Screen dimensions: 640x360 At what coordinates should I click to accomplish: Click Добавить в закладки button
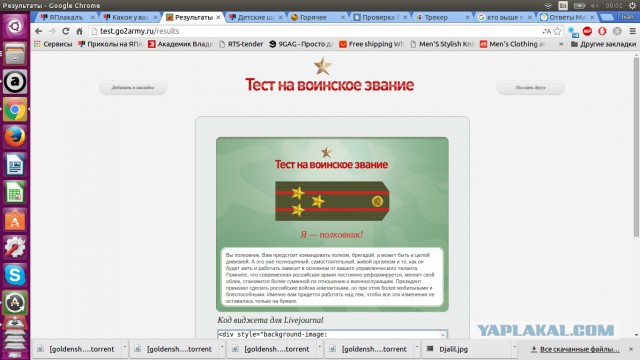(133, 87)
